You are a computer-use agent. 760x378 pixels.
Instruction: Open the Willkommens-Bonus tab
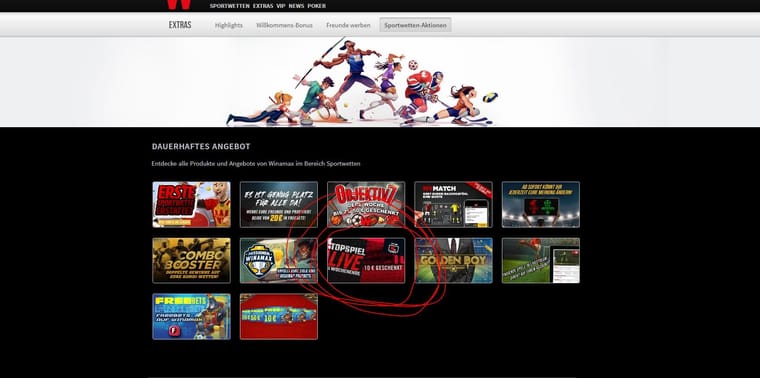(x=285, y=25)
